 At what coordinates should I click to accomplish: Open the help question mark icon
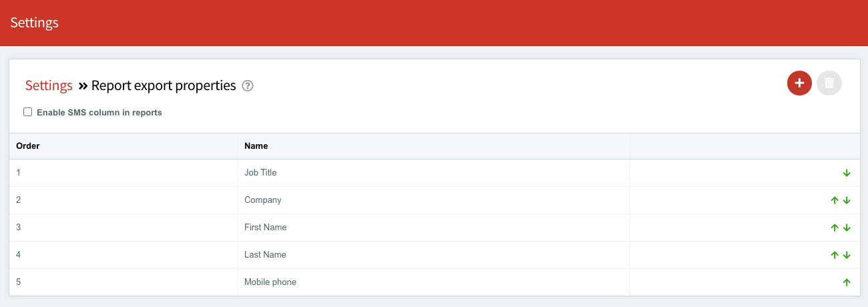248,86
